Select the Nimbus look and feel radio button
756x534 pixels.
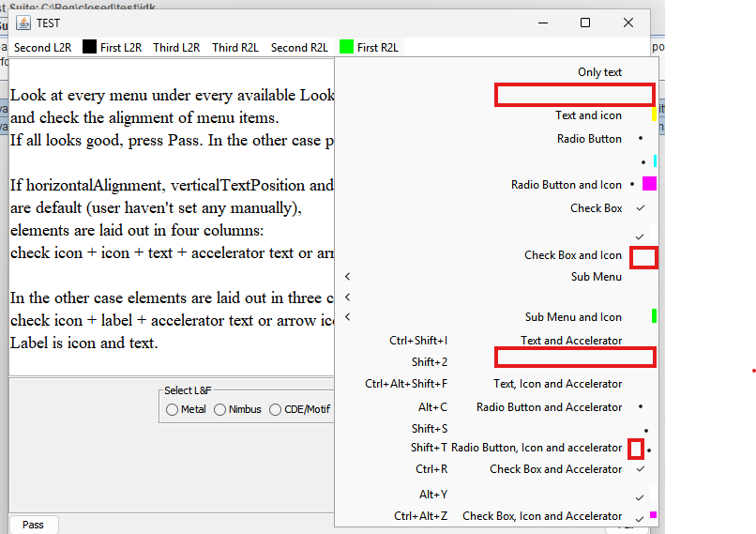(x=219, y=409)
